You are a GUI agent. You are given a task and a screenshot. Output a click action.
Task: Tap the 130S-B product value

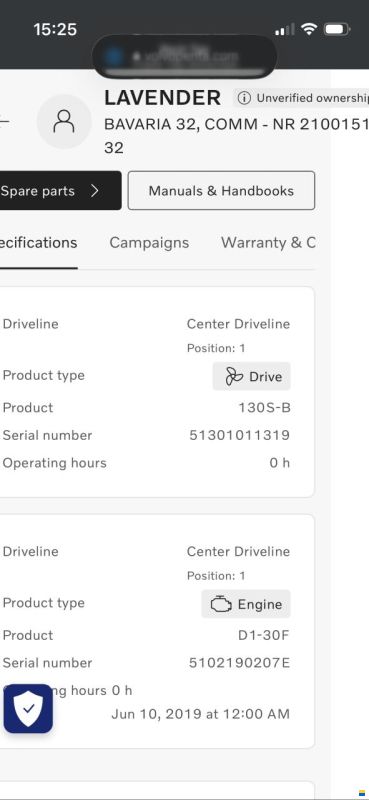coord(264,408)
